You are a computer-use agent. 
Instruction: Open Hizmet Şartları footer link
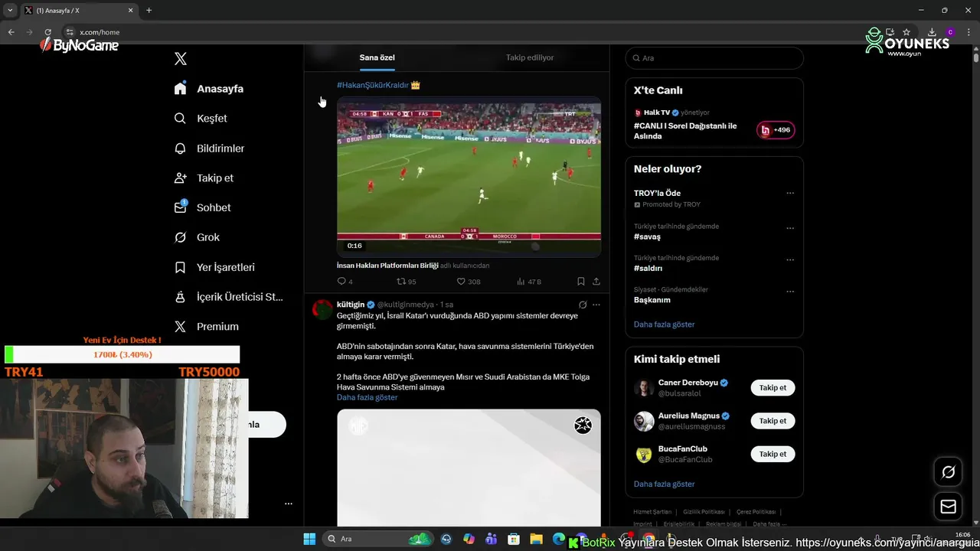pos(652,512)
